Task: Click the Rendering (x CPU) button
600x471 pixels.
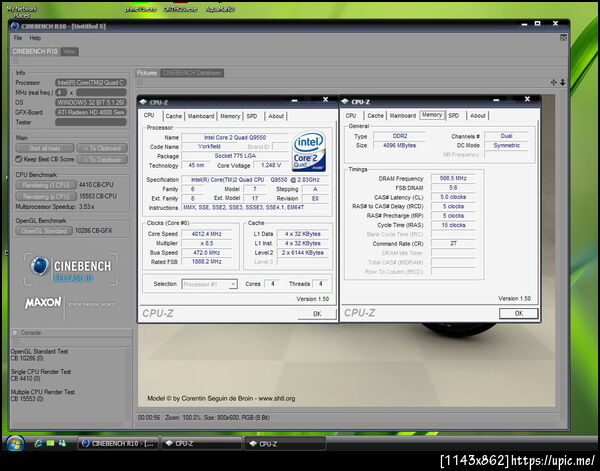Action: [46, 196]
